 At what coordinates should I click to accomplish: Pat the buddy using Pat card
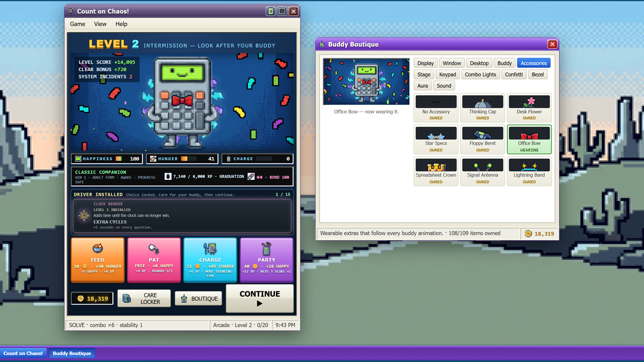154,260
